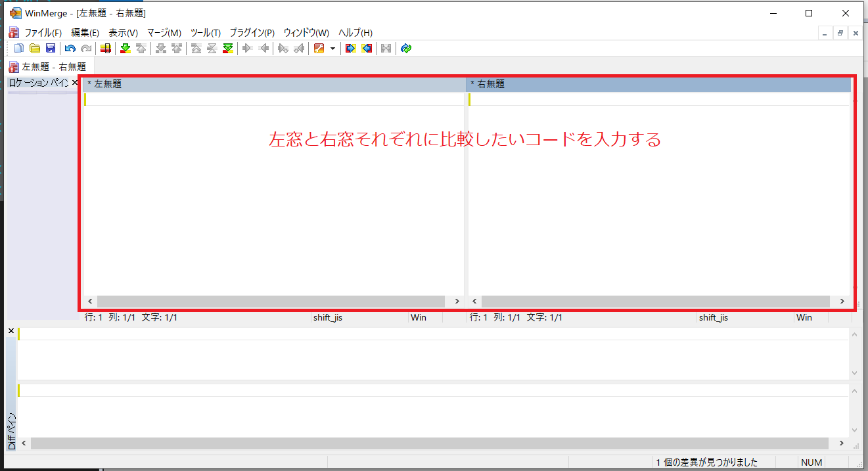Click the New document toolbar icon
The image size is (868, 471).
click(18, 49)
